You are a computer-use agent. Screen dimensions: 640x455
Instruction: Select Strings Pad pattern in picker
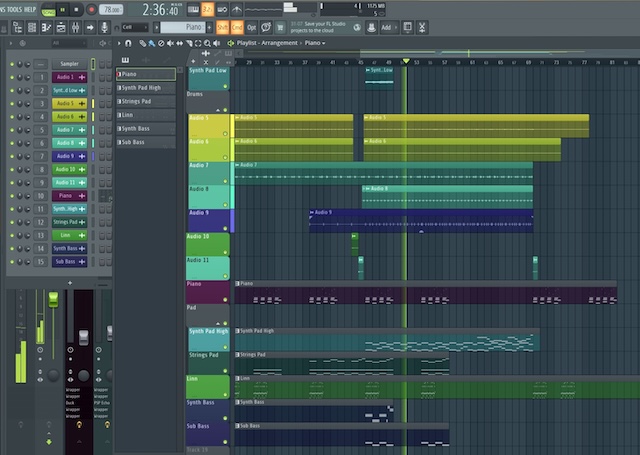(146, 101)
